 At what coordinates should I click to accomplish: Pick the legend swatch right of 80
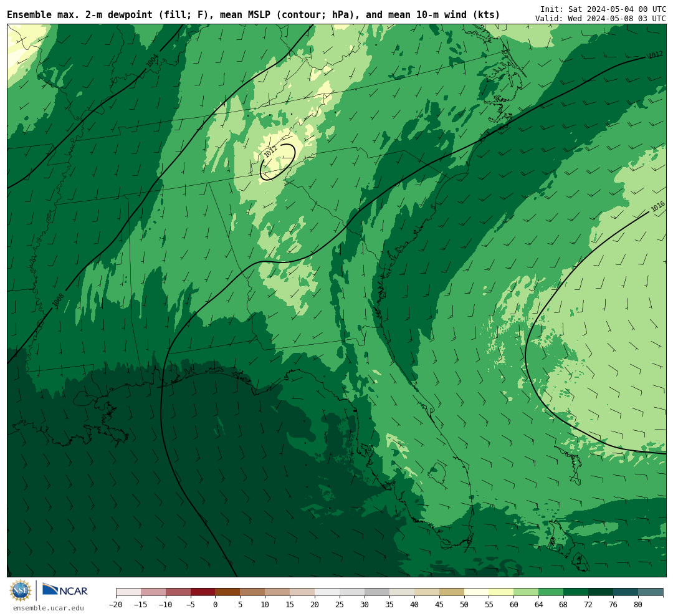651,592
